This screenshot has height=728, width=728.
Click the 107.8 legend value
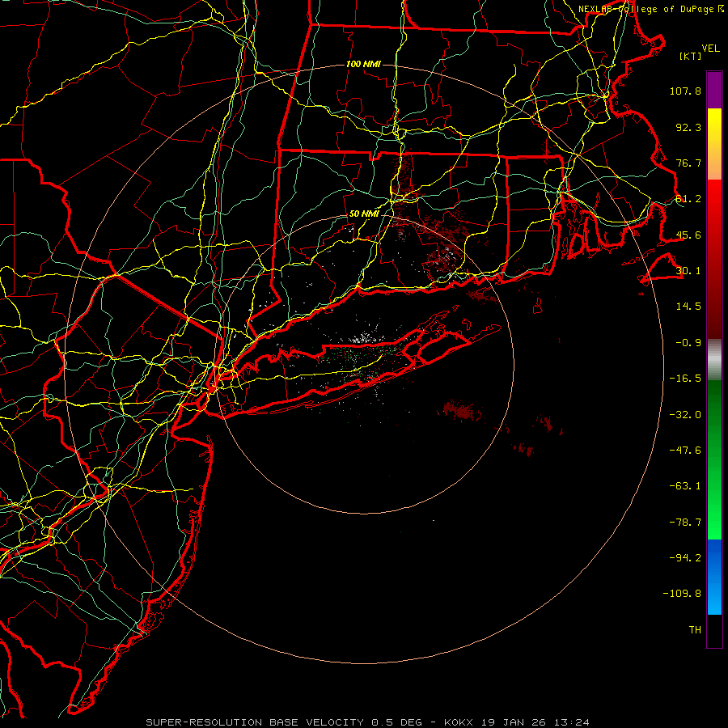685,91
